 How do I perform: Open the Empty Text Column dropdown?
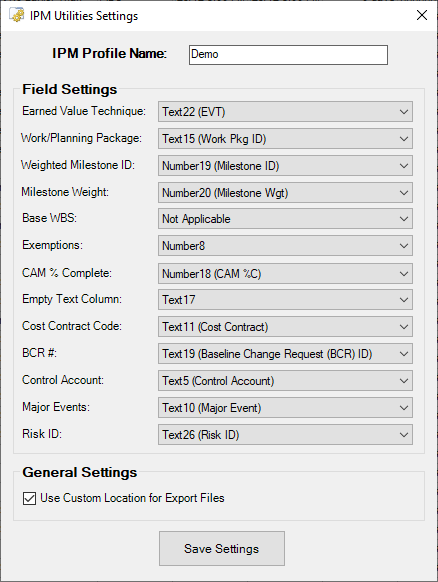[285, 300]
